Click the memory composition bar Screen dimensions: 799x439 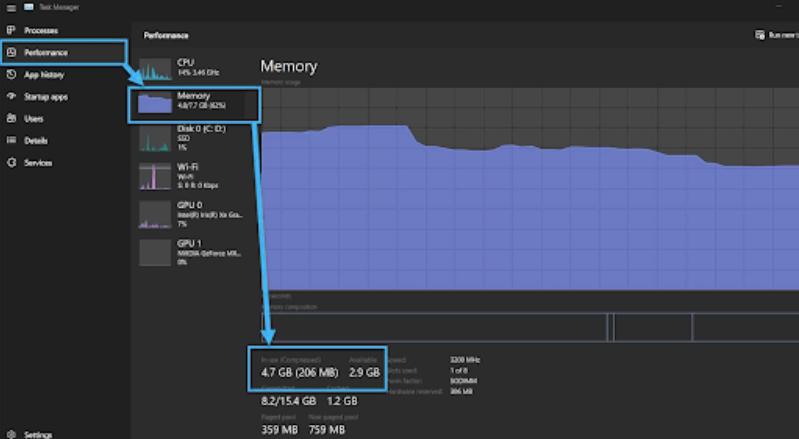point(530,327)
